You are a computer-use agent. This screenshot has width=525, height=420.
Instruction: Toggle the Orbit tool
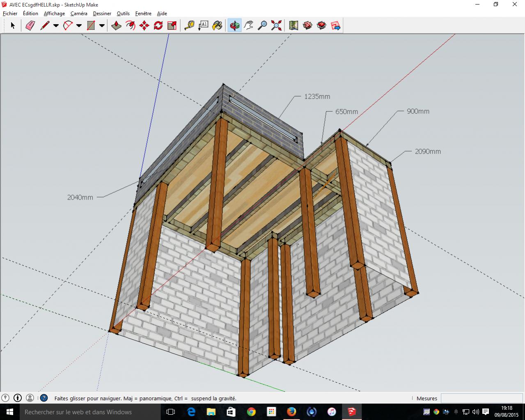pos(234,26)
